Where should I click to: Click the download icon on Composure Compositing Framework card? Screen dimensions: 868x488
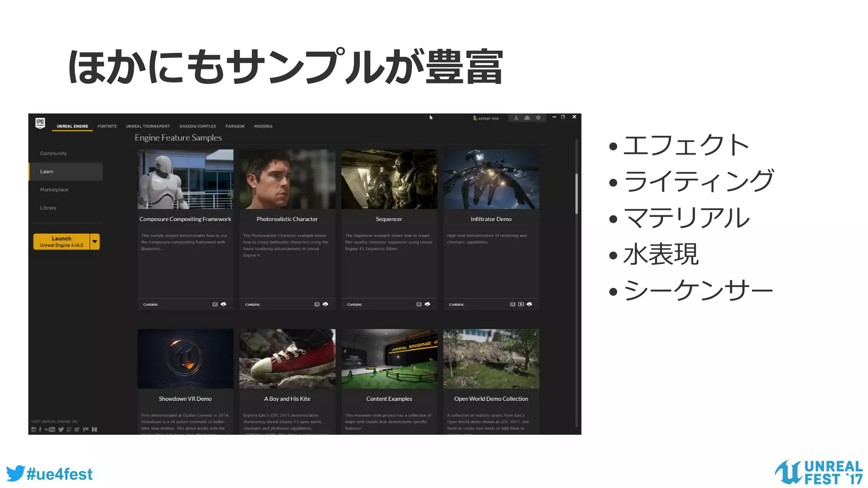pos(223,304)
